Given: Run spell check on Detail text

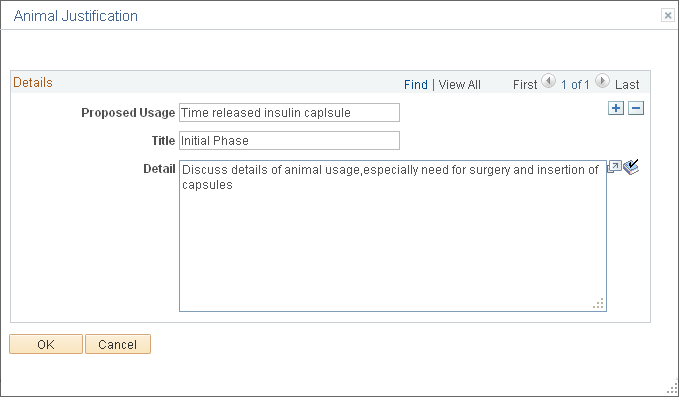Looking at the screenshot, I should coord(631,167).
